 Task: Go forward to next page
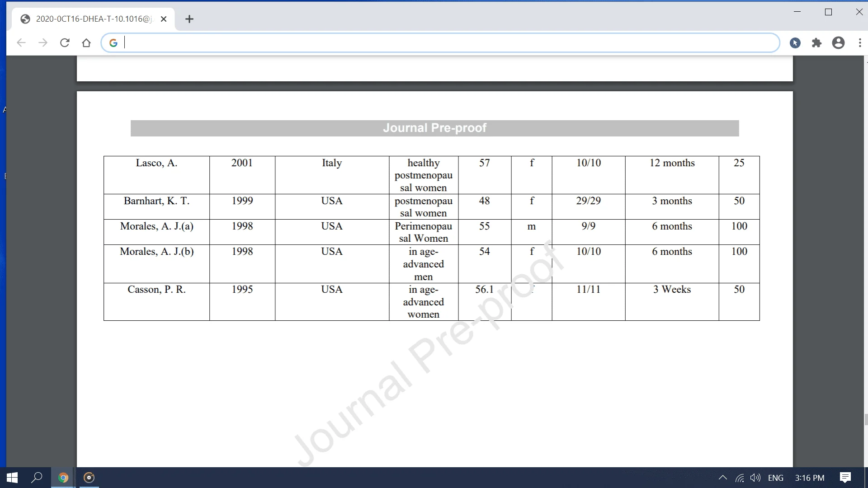[x=43, y=43]
